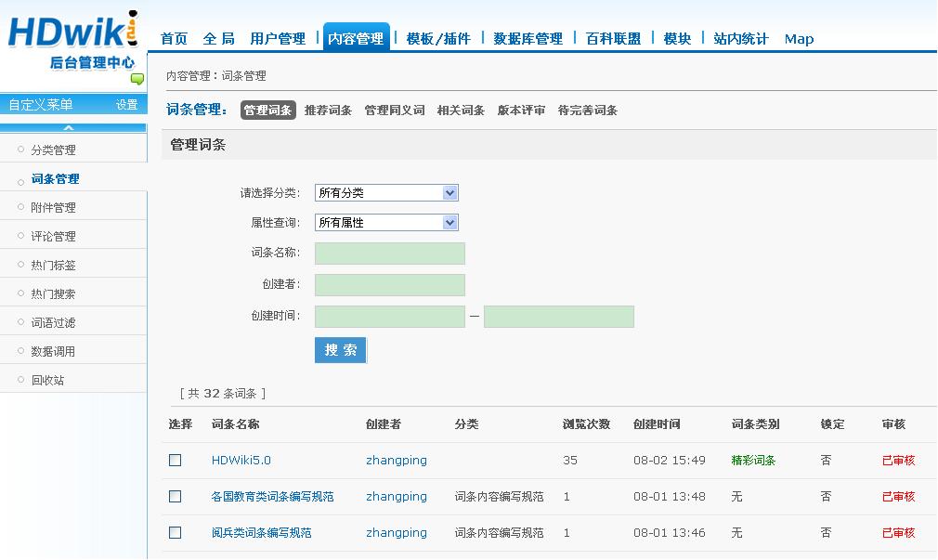The image size is (938, 560).
Task: Open the 所有分类 category dropdown
Action: [x=386, y=192]
